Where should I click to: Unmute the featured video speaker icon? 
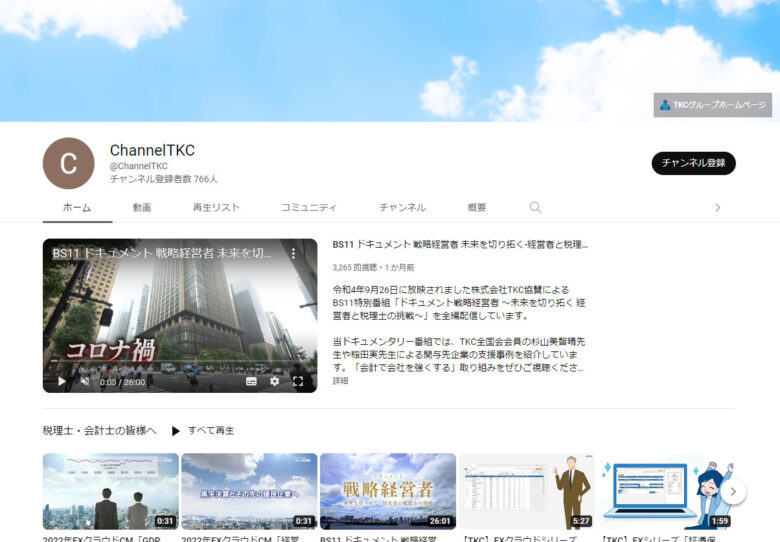coord(85,381)
